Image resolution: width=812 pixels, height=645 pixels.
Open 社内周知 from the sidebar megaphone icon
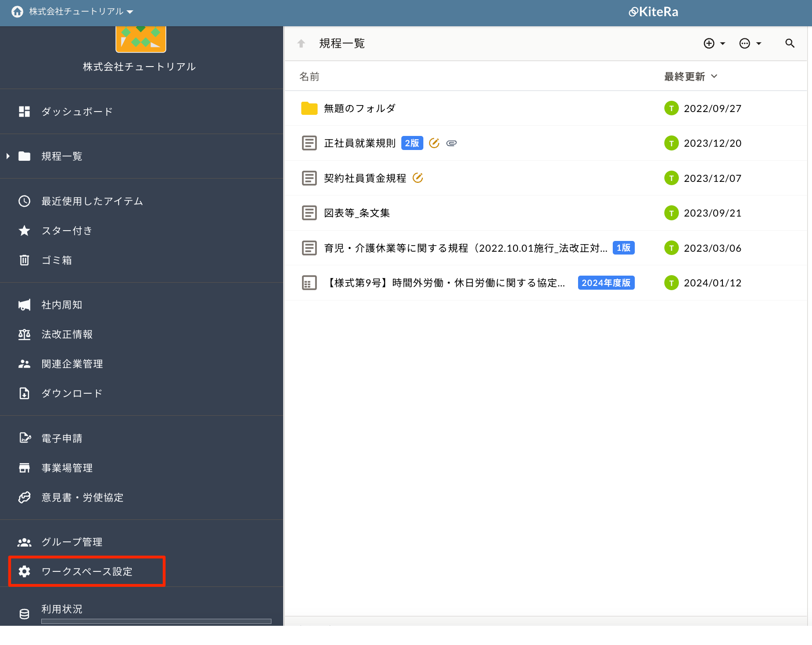[x=24, y=305]
